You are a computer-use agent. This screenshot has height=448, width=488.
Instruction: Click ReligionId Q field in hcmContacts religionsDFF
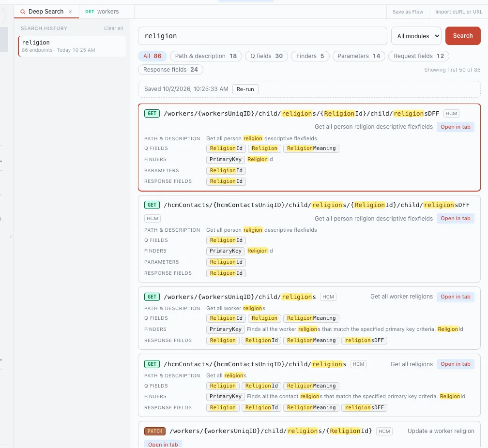pyautogui.click(x=226, y=240)
